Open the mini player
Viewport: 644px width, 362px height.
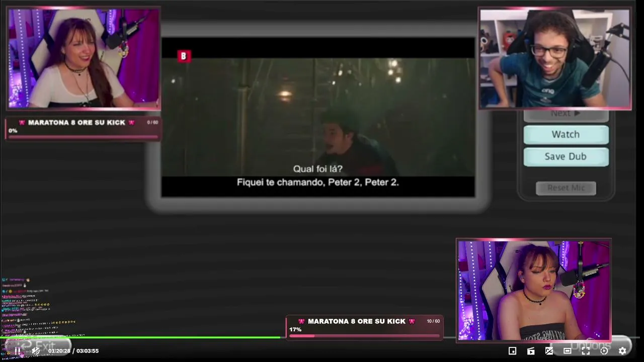coord(512,351)
